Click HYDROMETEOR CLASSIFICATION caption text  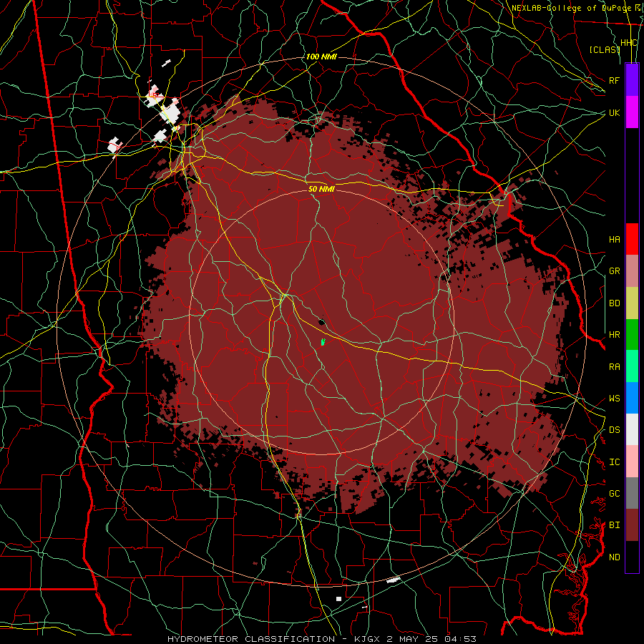251,639
